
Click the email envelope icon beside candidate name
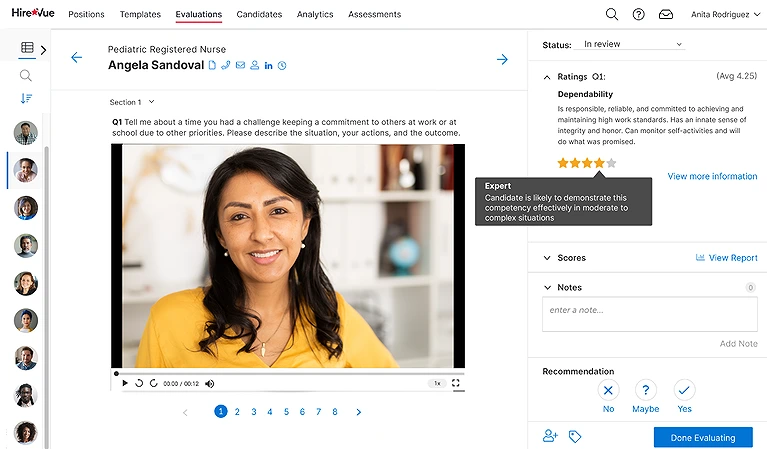coord(240,65)
